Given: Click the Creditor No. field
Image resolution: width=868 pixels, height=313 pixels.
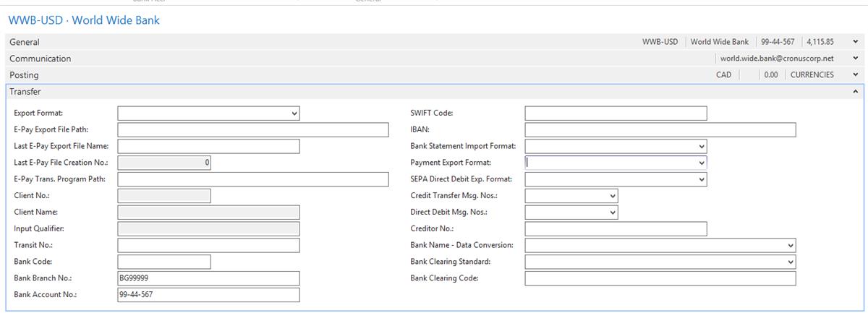Looking at the screenshot, I should point(616,229).
